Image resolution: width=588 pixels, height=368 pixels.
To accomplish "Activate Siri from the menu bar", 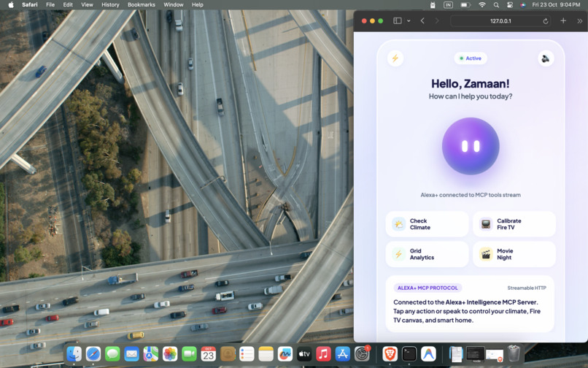I will point(523,5).
